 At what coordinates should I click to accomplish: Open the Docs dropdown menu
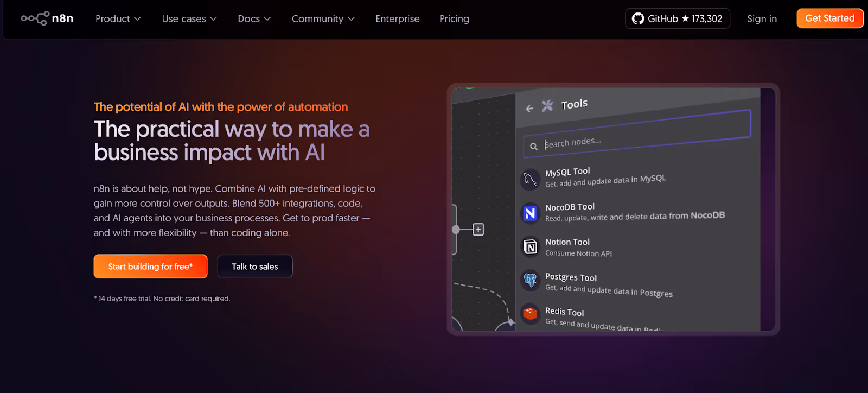pos(254,19)
